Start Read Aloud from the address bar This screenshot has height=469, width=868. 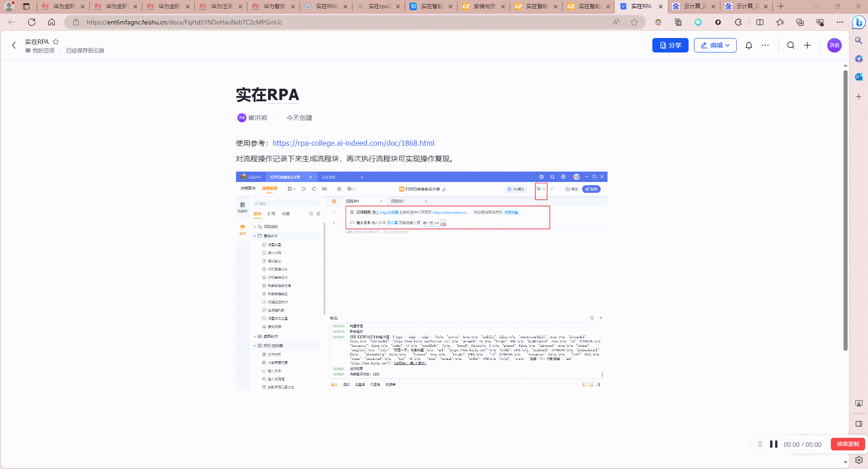coord(616,22)
